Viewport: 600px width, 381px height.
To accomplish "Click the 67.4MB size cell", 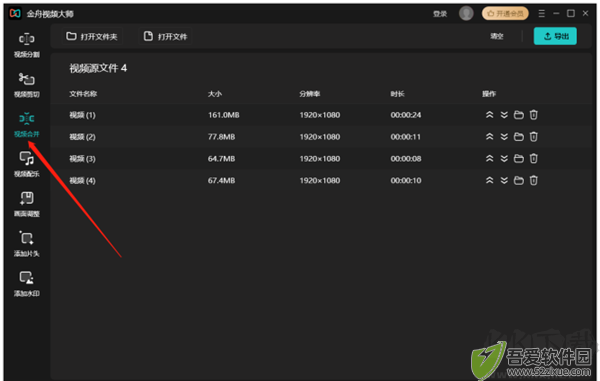I will [221, 180].
